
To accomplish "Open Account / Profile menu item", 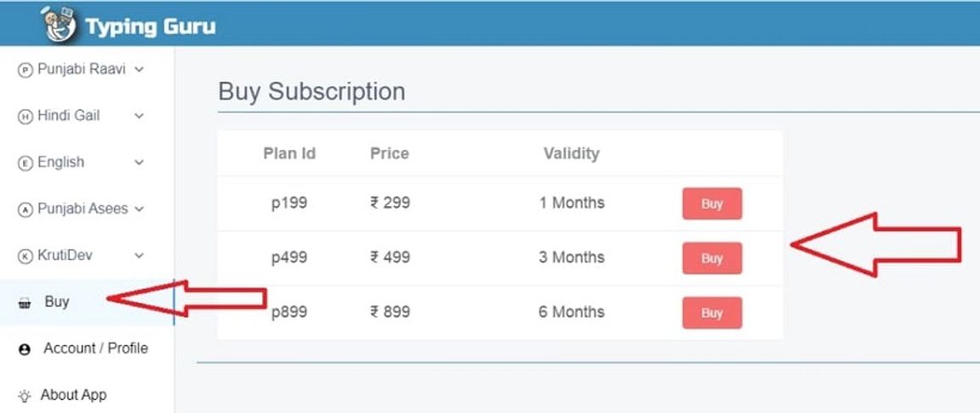I will pyautogui.click(x=95, y=348).
